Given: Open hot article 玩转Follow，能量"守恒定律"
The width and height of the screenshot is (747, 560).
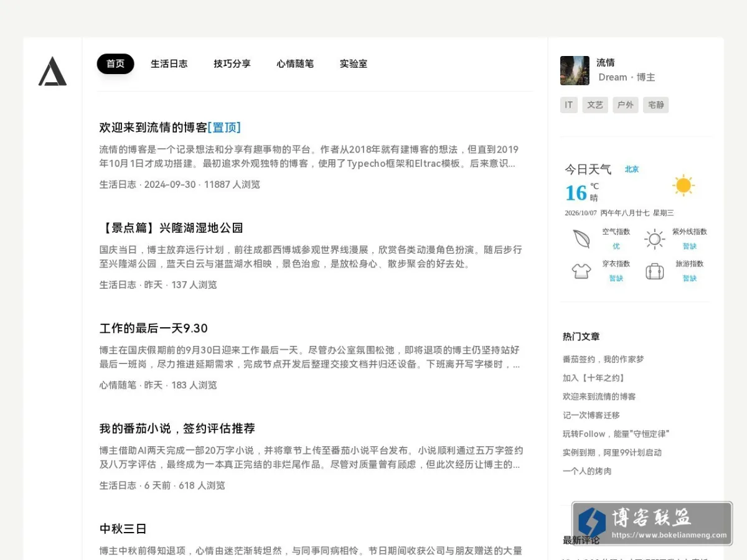Looking at the screenshot, I should tap(616, 434).
